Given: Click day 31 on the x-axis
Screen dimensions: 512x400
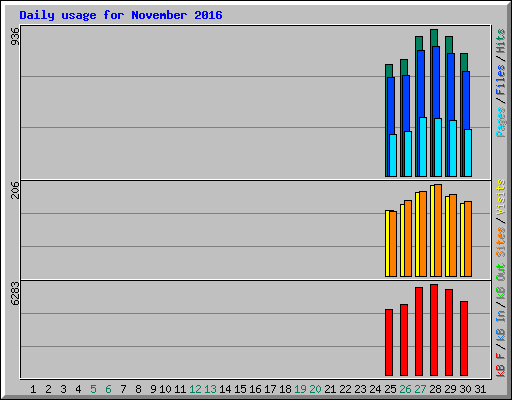Looking at the screenshot, I should (x=480, y=389).
